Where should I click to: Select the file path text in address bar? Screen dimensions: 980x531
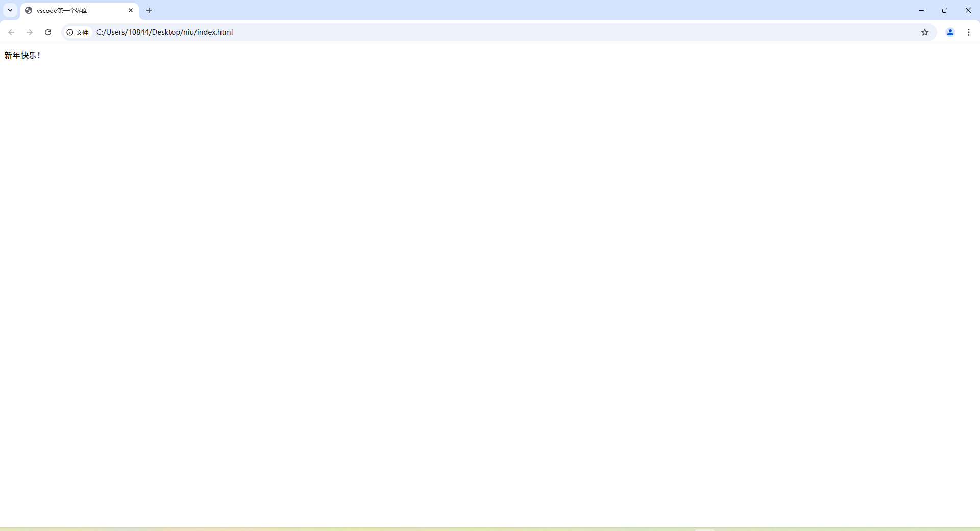164,32
